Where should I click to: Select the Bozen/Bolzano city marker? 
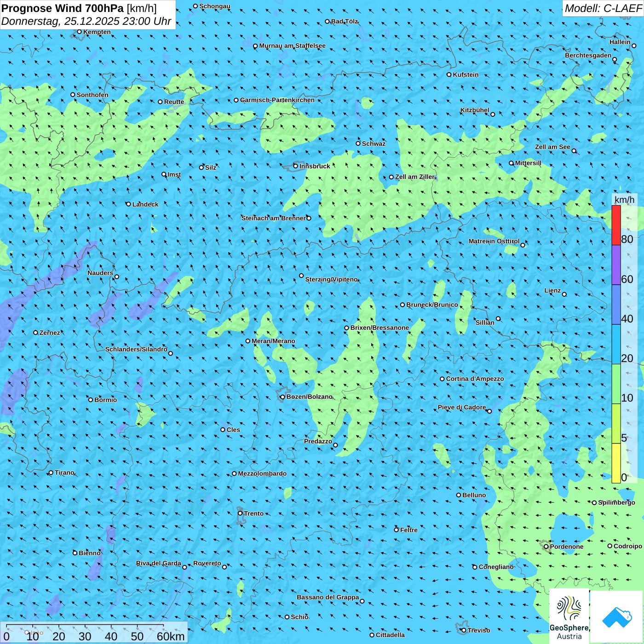point(283,397)
